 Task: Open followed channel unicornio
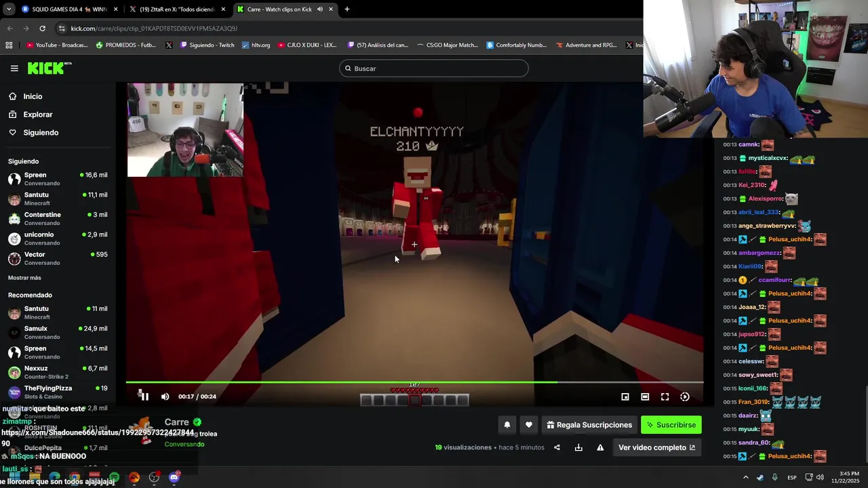tap(58, 239)
